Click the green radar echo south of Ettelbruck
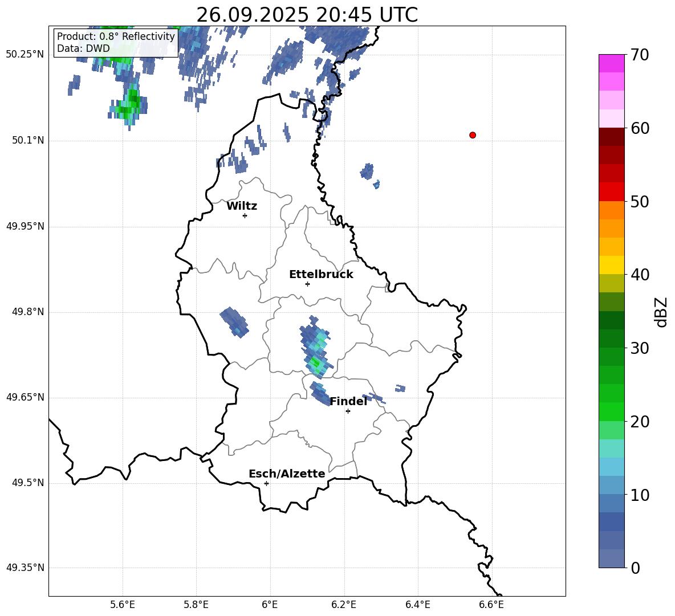Screen dimensions: 675x616 point(316,346)
